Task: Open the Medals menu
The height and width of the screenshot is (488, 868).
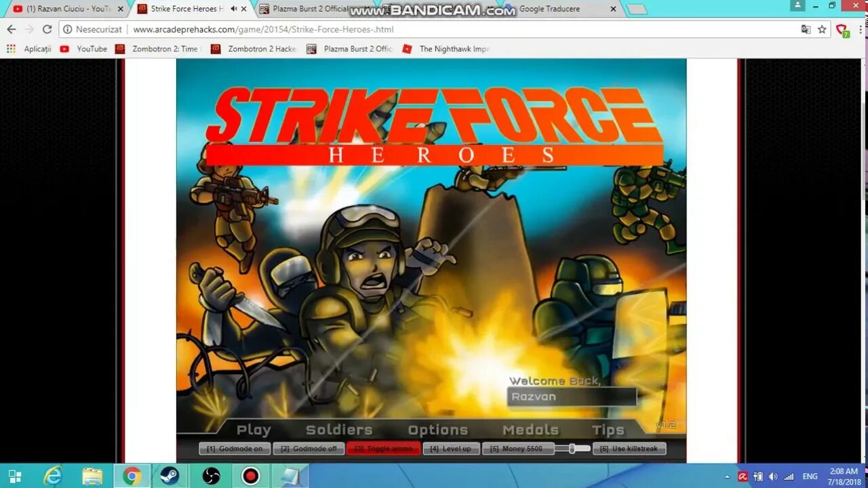Action: pyautogui.click(x=531, y=430)
